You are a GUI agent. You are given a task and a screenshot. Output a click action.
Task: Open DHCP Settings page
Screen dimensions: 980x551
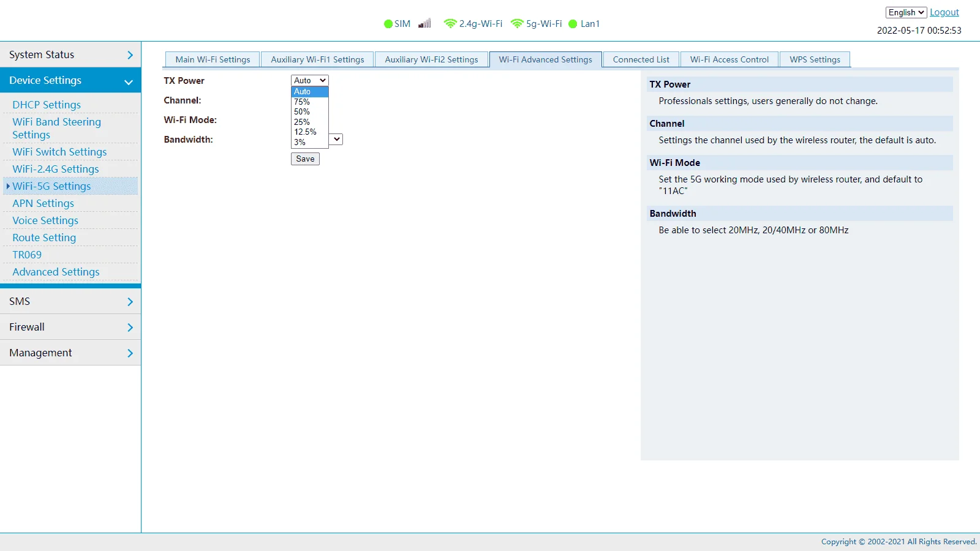tap(47, 105)
